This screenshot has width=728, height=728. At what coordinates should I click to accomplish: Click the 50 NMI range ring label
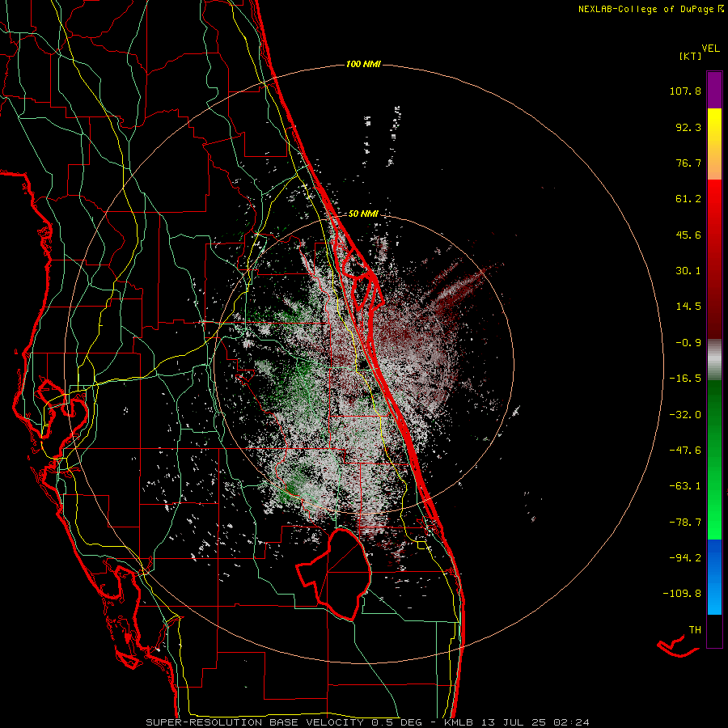click(363, 214)
